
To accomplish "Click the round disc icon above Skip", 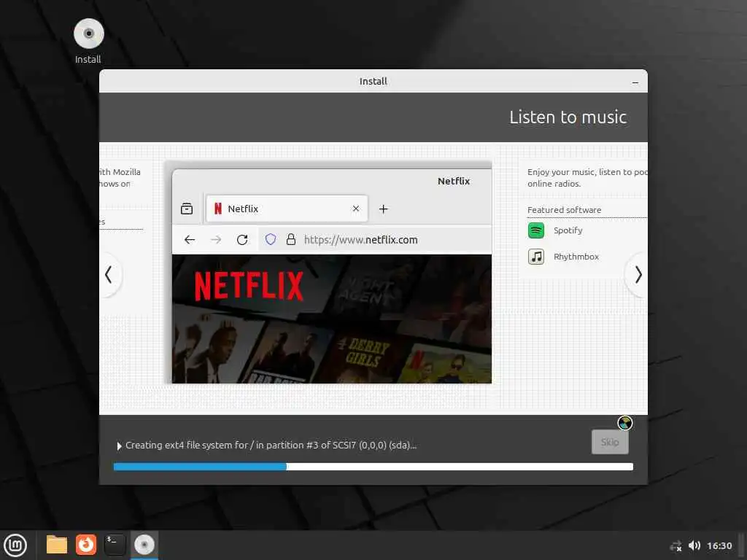I will (624, 423).
